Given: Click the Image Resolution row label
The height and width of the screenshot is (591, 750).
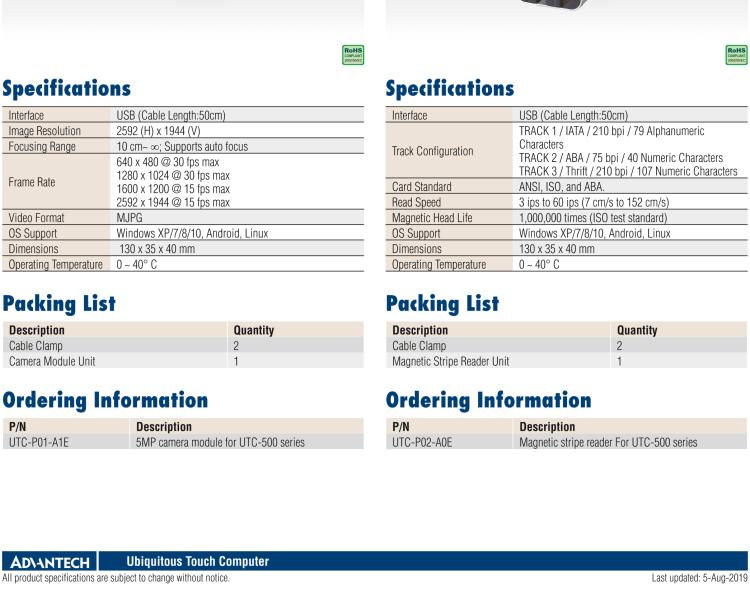Looking at the screenshot, I should pyautogui.click(x=45, y=131).
